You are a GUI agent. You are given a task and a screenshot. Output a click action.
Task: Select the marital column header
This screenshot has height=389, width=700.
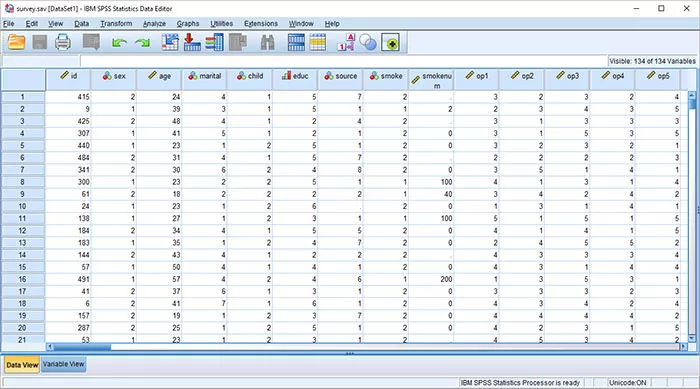tap(204, 80)
